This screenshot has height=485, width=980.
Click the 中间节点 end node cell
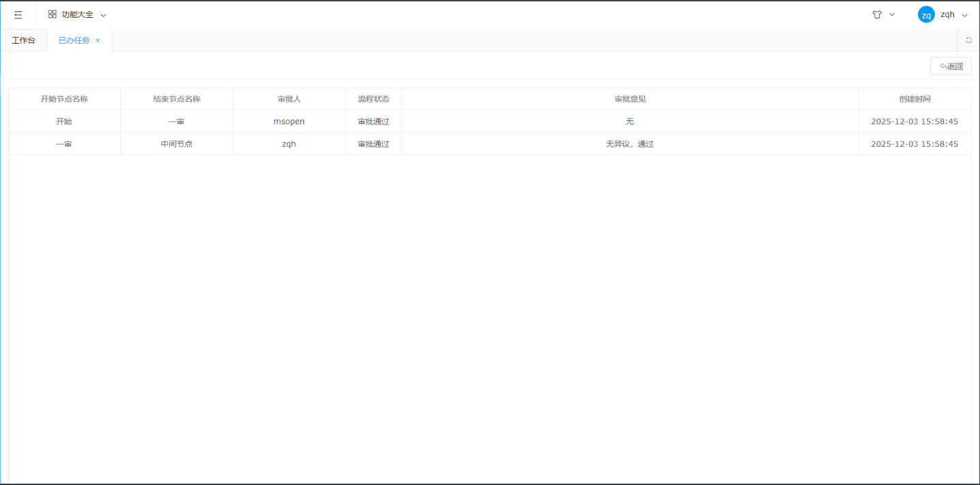point(176,144)
